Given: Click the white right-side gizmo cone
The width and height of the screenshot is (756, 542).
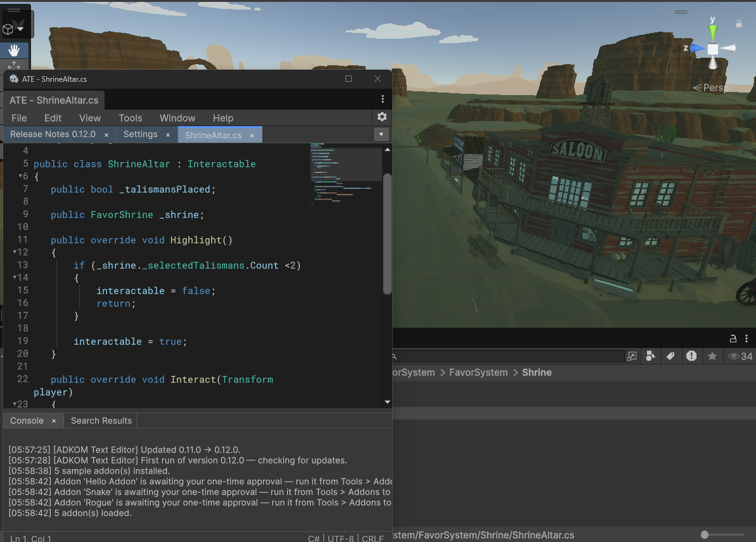Looking at the screenshot, I should [x=728, y=48].
